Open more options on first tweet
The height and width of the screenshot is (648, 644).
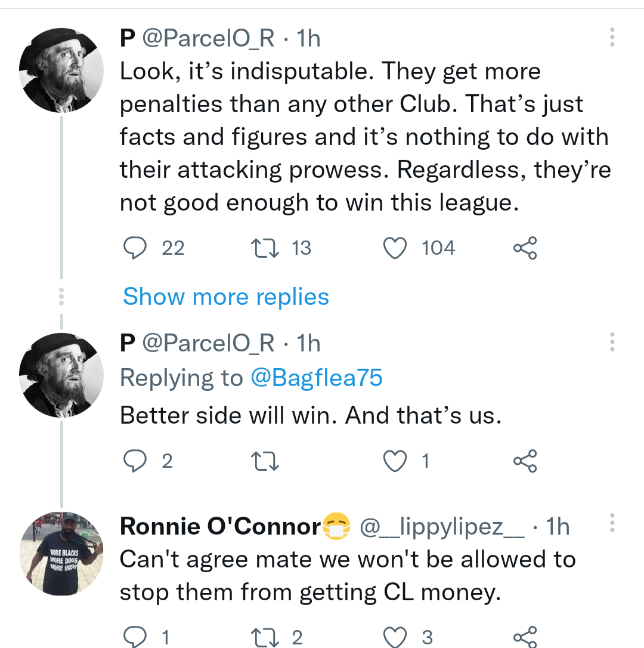point(612,38)
